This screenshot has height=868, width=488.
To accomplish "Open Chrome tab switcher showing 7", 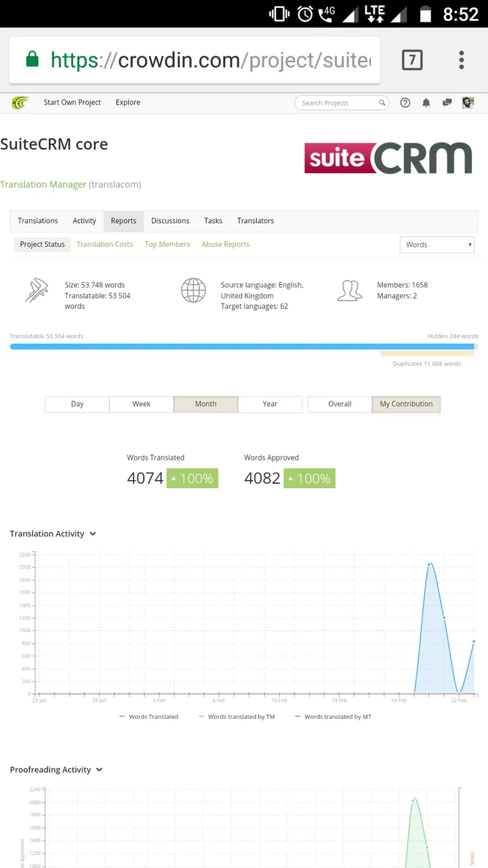I will [x=412, y=60].
